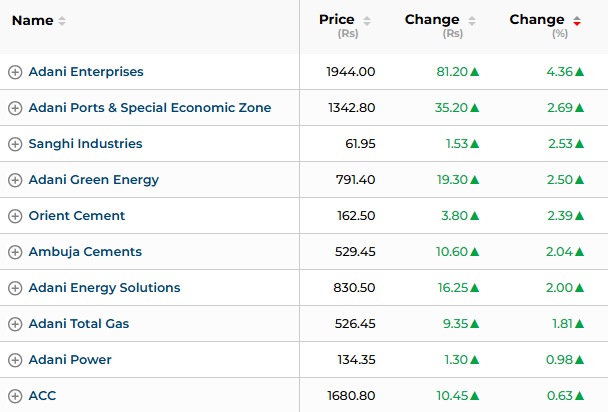608x412 pixels.
Task: Click the Name column header text
Action: 32,20
